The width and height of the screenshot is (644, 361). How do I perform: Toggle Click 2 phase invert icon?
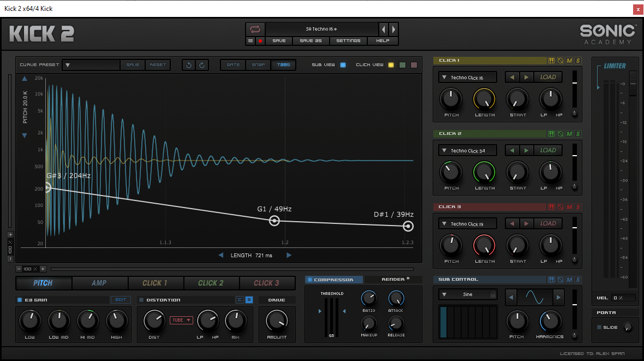click(560, 134)
